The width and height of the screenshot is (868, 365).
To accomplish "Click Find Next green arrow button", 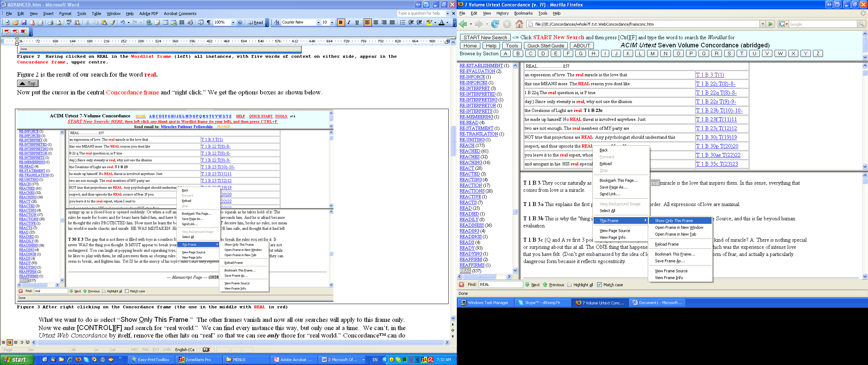I will [x=532, y=285].
